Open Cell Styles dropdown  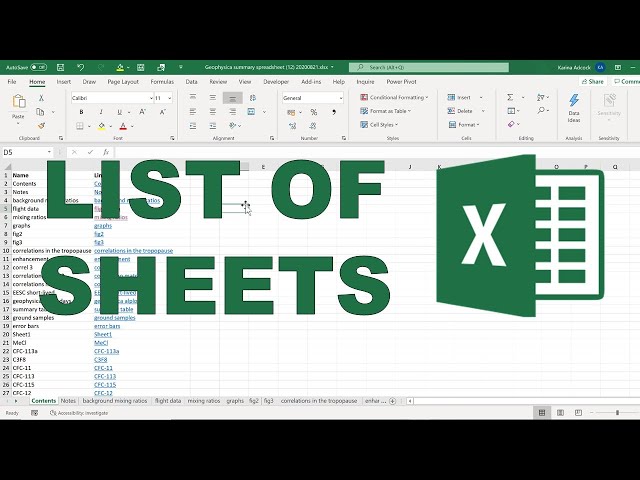pyautogui.click(x=379, y=125)
